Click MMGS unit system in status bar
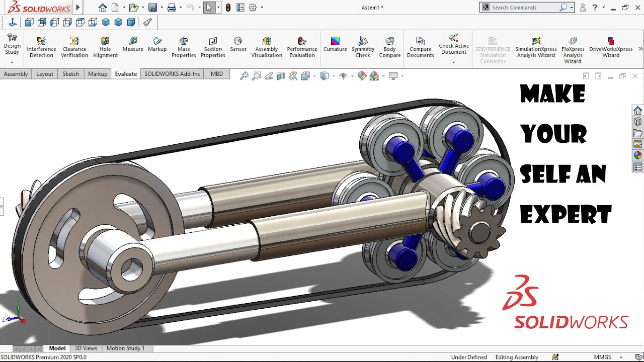This screenshot has height=362, width=644. (x=602, y=357)
